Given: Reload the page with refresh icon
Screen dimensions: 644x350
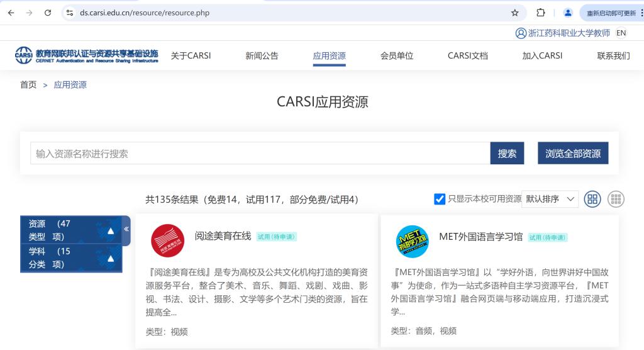Looking at the screenshot, I should click(x=48, y=13).
